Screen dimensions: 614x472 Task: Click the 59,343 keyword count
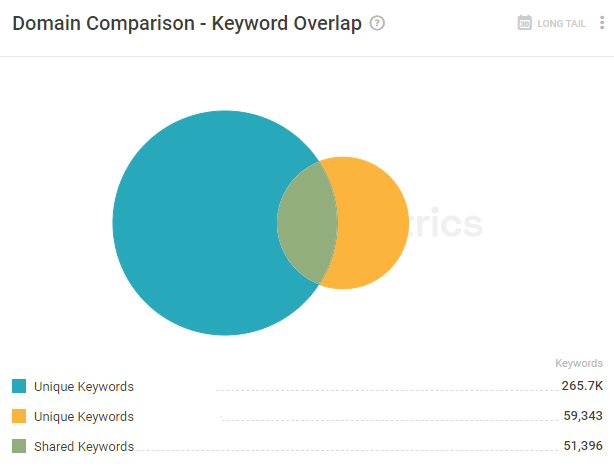[x=583, y=416]
